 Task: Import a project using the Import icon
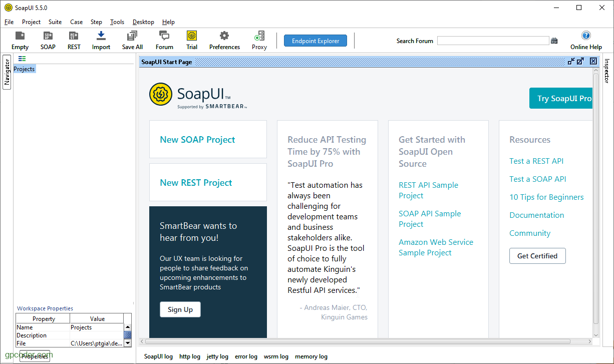[101, 40]
